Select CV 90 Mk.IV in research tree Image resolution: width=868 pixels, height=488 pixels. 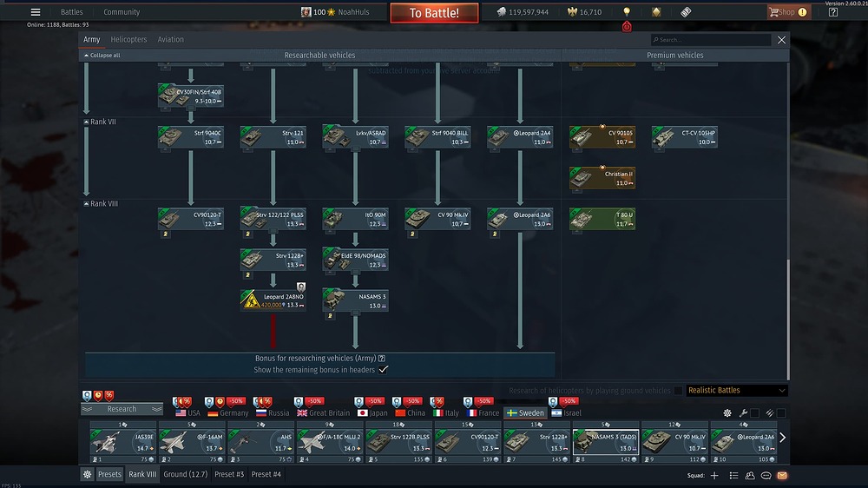point(437,220)
